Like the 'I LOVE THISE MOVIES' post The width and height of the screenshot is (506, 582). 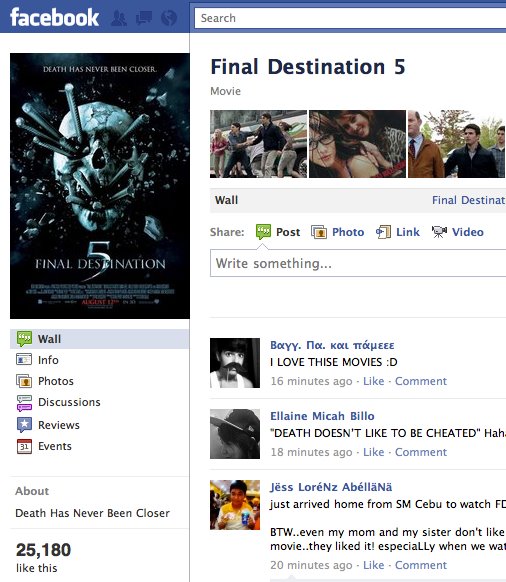tap(373, 381)
